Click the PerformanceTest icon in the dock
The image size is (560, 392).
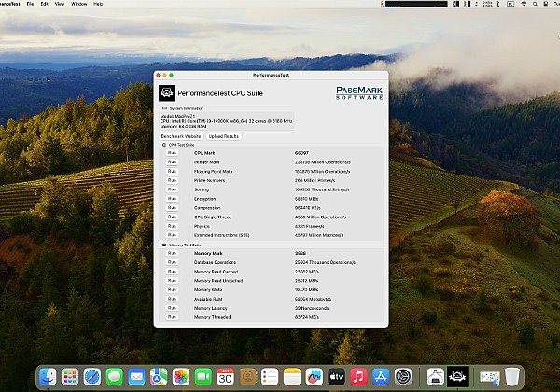[457, 377]
